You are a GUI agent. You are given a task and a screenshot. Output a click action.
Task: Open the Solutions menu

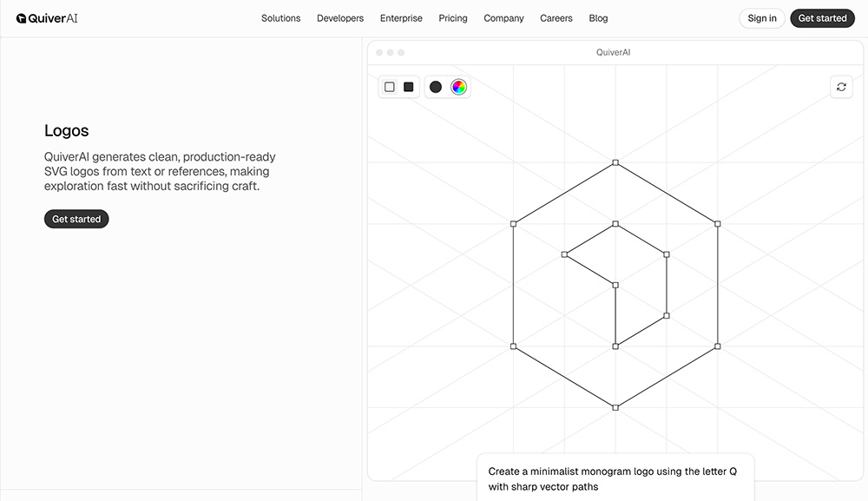point(280,18)
